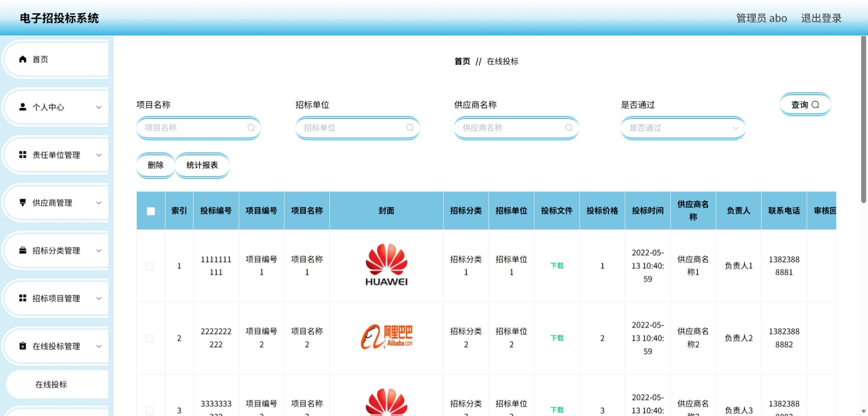The height and width of the screenshot is (416, 868).
Task: Expand the 责任单位管理 menu chevron
Action: click(98, 155)
